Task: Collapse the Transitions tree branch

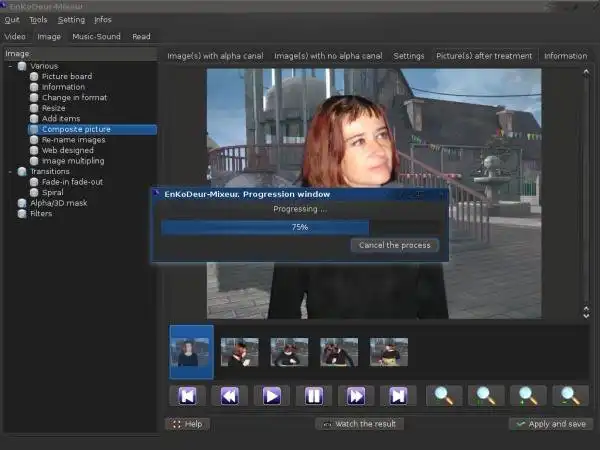Action: click(10, 171)
